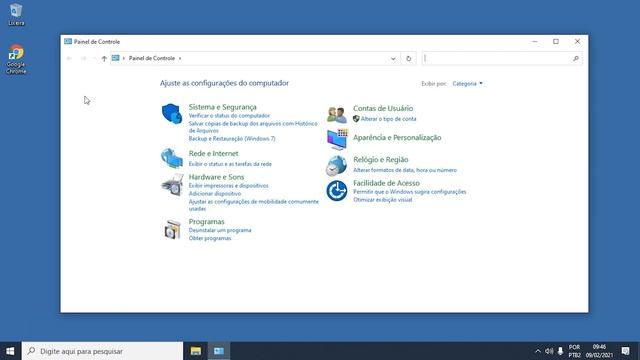Click the forward navigation arrow
The height and width of the screenshot is (360, 640).
[83, 58]
